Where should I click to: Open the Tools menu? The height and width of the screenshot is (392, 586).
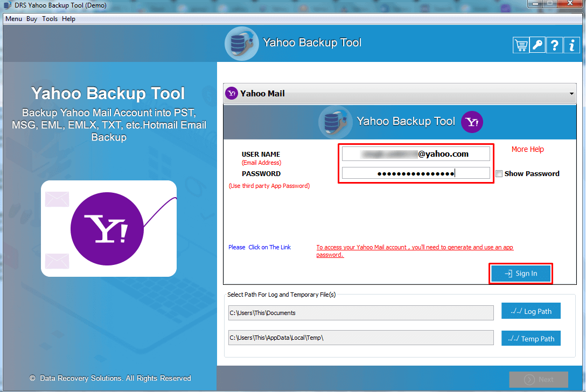coord(50,19)
